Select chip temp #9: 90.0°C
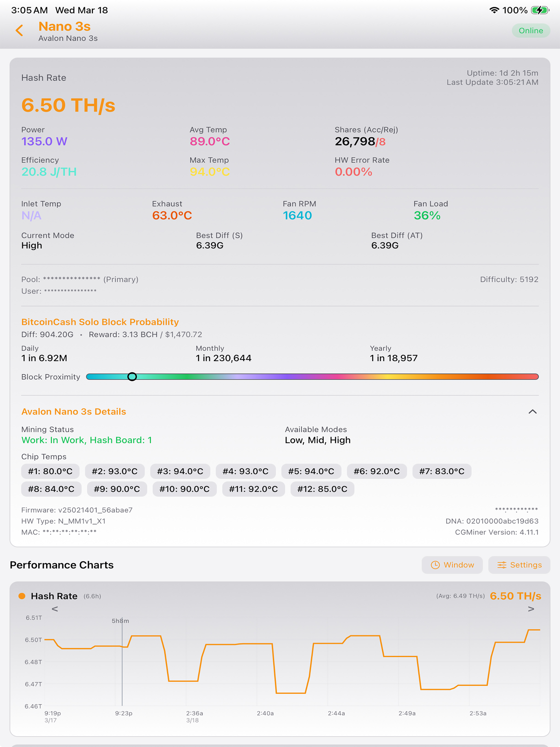 117,489
